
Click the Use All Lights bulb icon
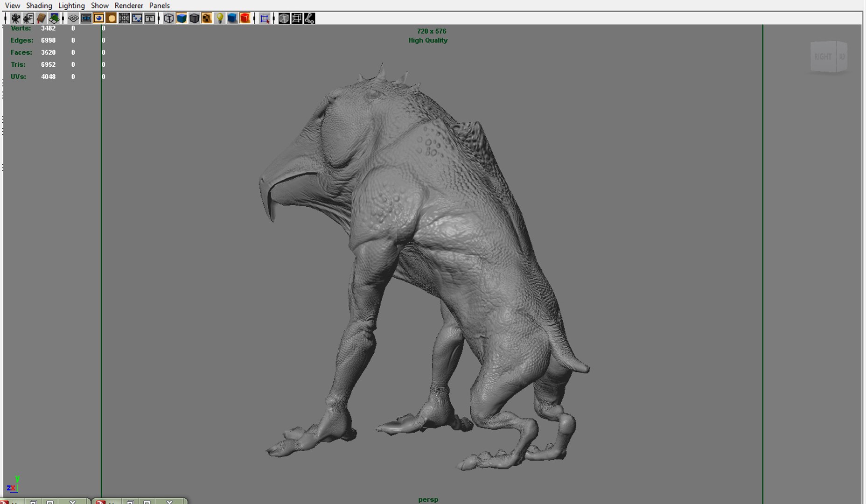(x=220, y=18)
